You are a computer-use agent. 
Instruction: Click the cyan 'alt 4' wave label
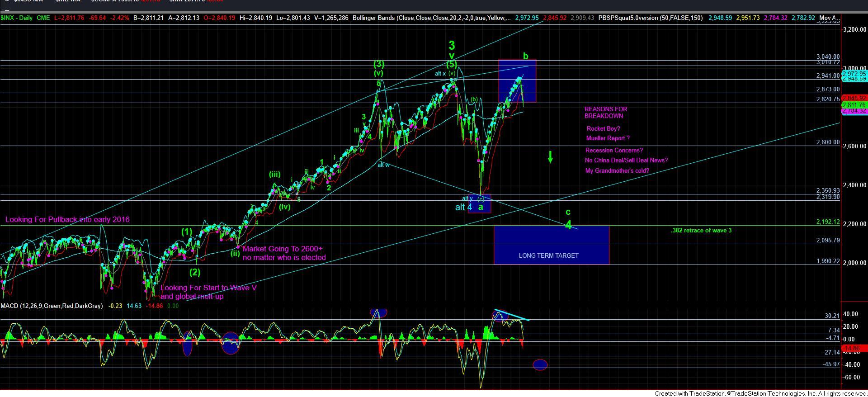463,208
